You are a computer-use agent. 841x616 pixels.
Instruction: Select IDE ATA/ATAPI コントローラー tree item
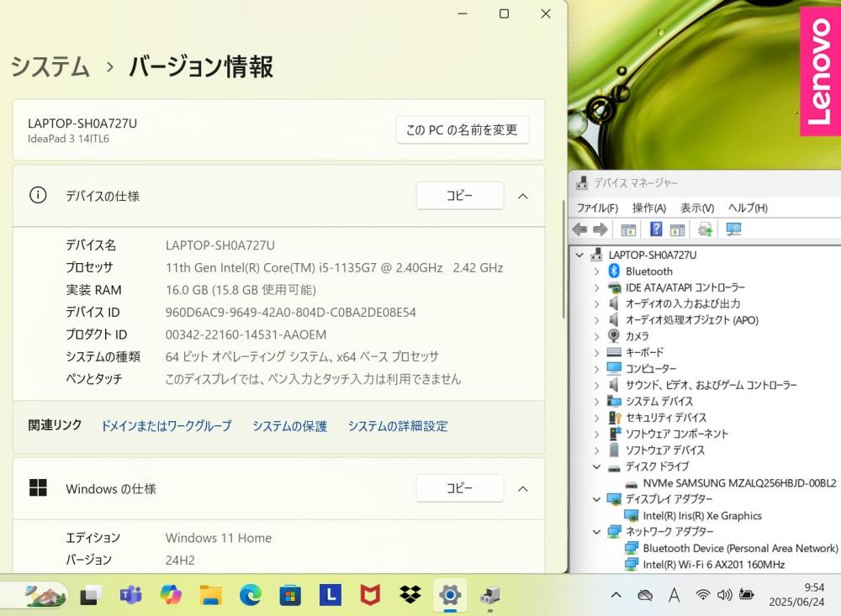pos(685,288)
